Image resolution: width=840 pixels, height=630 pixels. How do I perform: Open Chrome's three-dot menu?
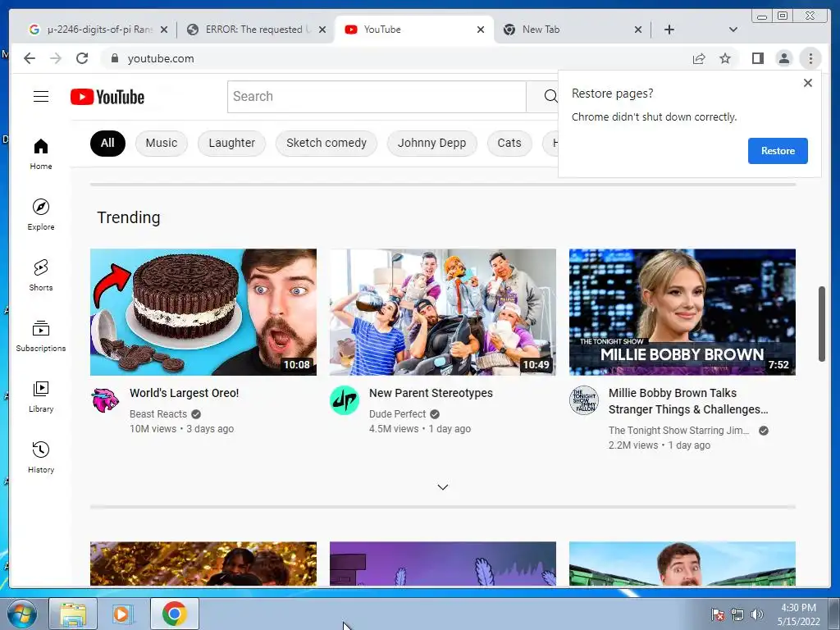point(810,58)
